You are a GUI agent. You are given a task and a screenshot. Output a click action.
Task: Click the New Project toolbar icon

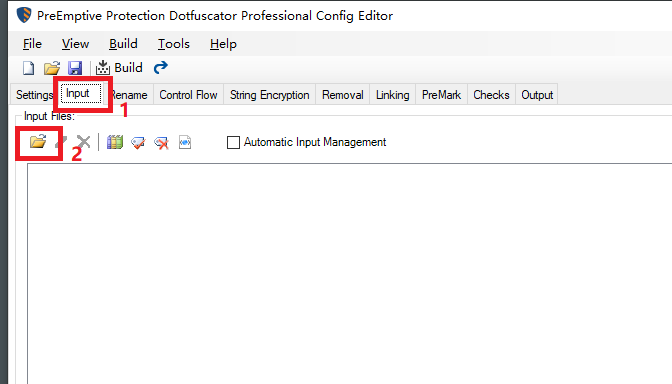click(29, 68)
